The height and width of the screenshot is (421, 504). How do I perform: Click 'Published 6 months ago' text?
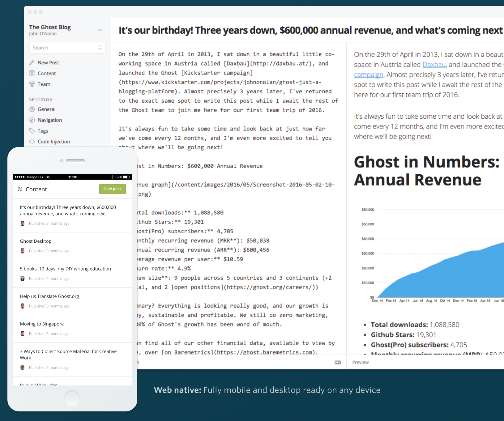[49, 368]
